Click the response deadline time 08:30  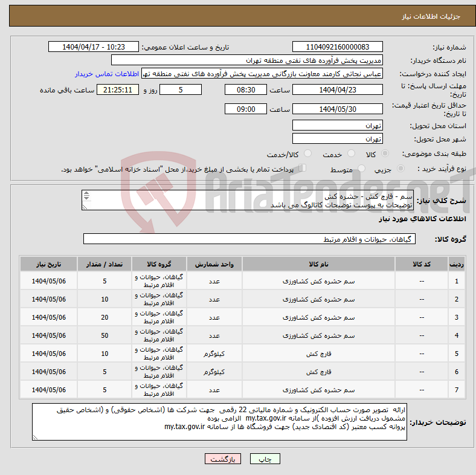pos(246,89)
